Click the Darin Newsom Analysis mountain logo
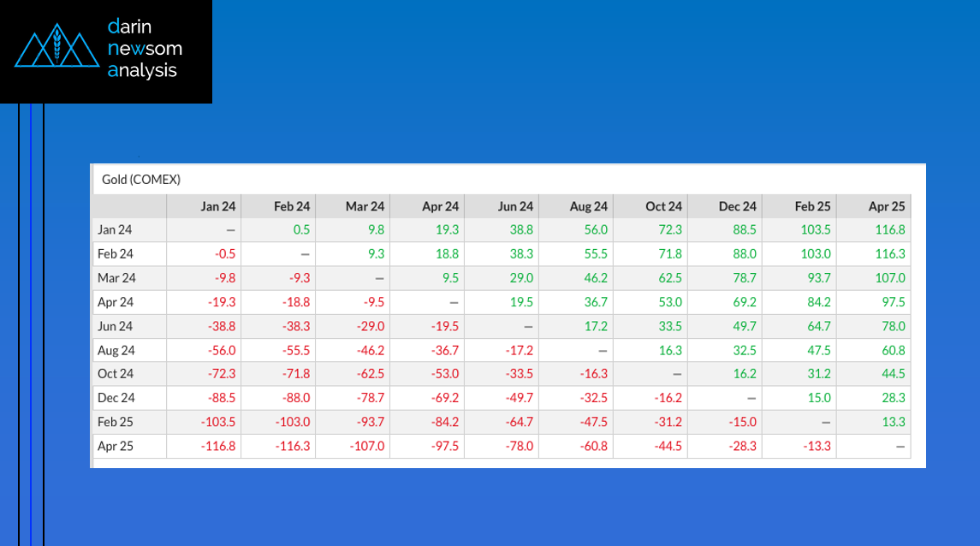 (x=54, y=49)
